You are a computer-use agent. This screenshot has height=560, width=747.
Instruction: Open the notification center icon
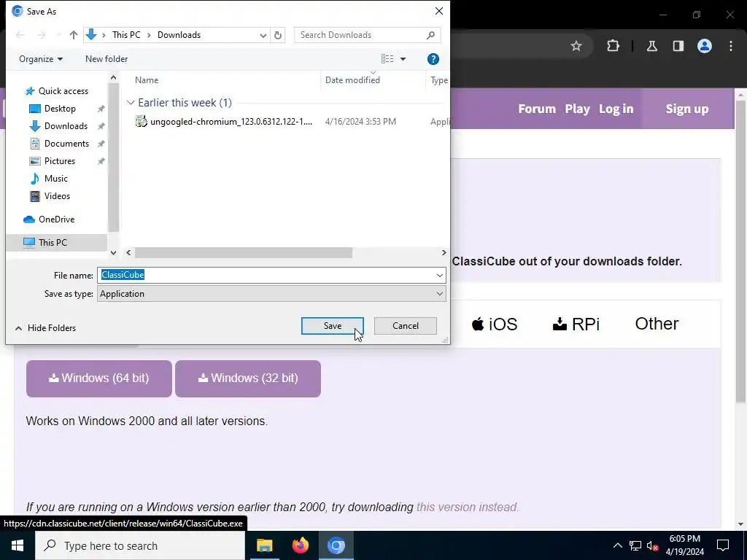tap(723, 545)
